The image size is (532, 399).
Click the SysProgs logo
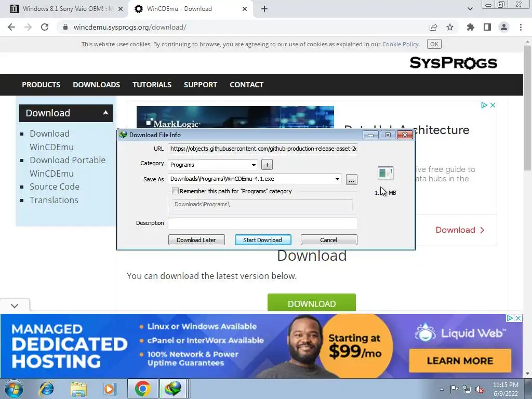coord(453,63)
